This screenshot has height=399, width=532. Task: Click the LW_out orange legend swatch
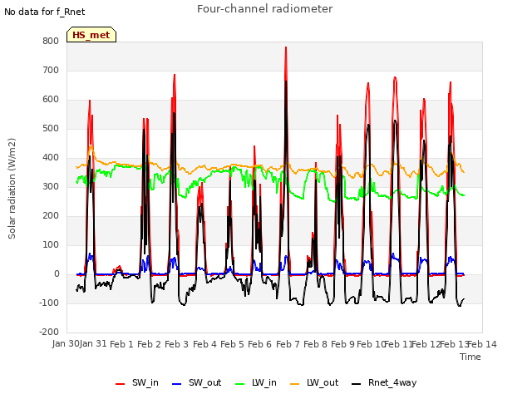[x=295, y=384]
